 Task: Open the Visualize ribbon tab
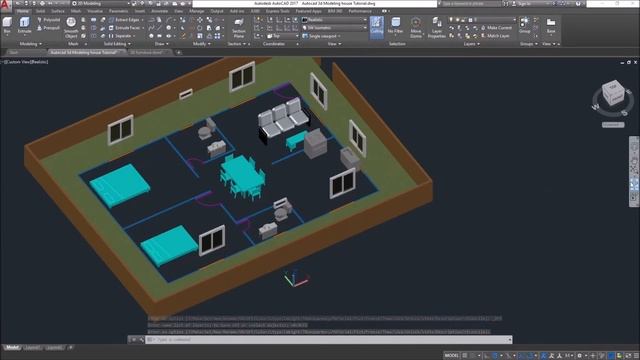pos(95,11)
